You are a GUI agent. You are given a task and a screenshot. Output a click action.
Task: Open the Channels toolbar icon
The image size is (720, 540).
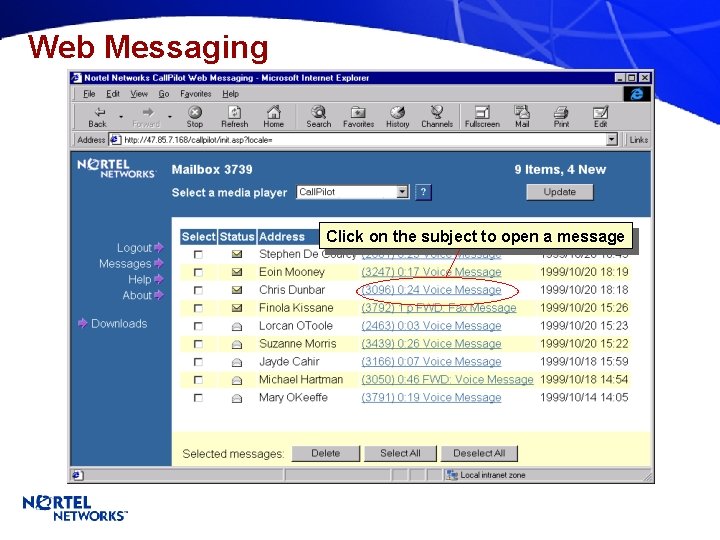437,117
